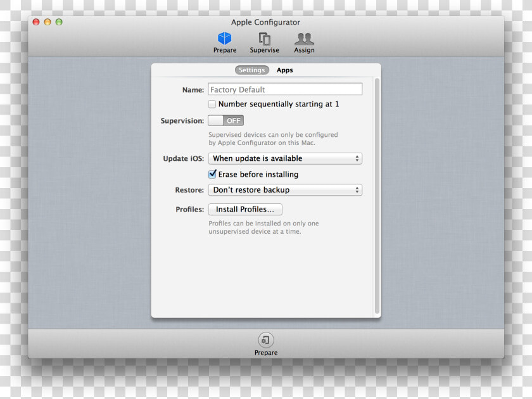This screenshot has width=532, height=399.
Task: Enable Number sequentially starting at 1
Action: (212, 104)
